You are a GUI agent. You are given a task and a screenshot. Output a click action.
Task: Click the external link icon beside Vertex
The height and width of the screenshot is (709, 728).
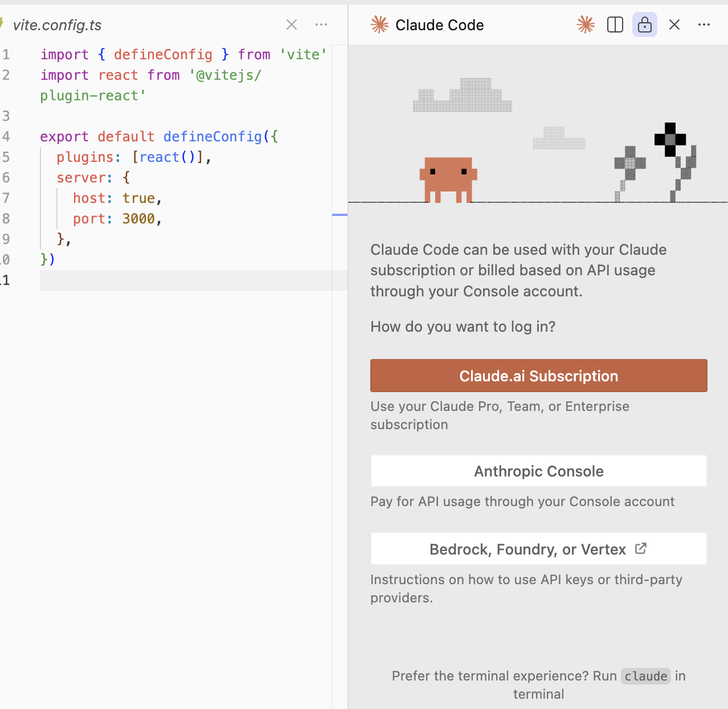(641, 548)
